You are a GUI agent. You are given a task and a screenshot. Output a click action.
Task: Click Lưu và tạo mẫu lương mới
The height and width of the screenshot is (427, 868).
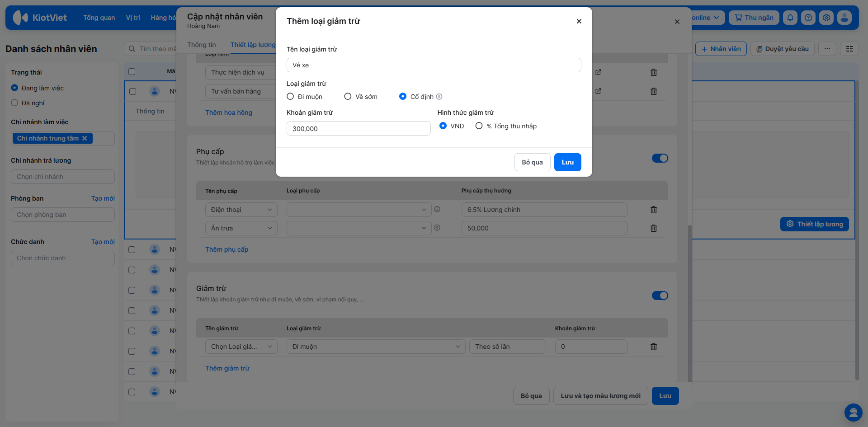click(x=601, y=396)
